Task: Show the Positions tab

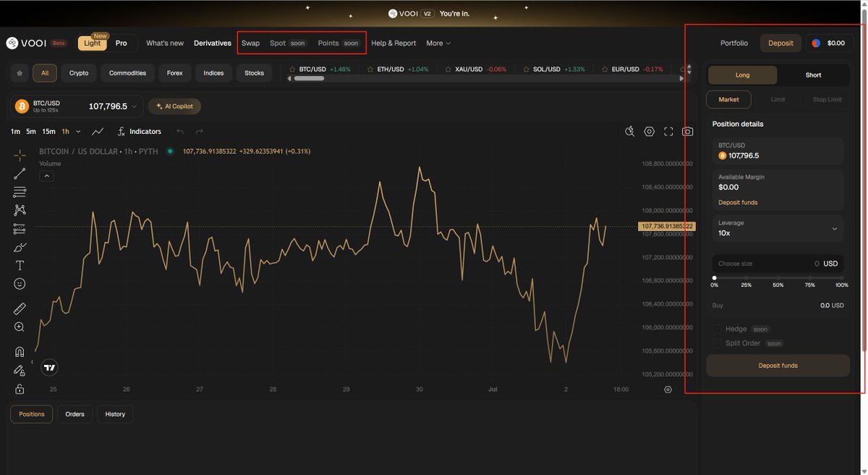Action: coord(32,414)
